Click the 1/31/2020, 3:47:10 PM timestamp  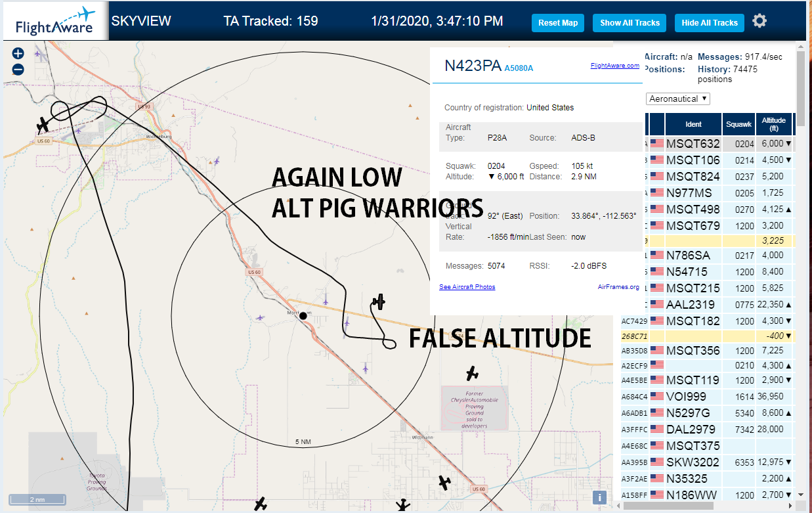[x=437, y=21]
